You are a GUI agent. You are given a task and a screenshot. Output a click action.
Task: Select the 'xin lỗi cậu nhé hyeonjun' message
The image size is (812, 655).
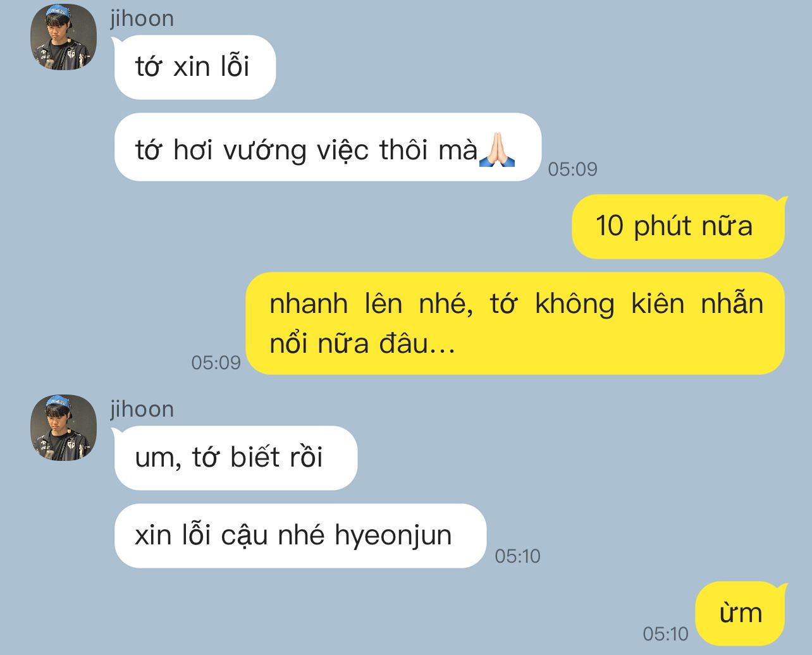[x=300, y=536]
